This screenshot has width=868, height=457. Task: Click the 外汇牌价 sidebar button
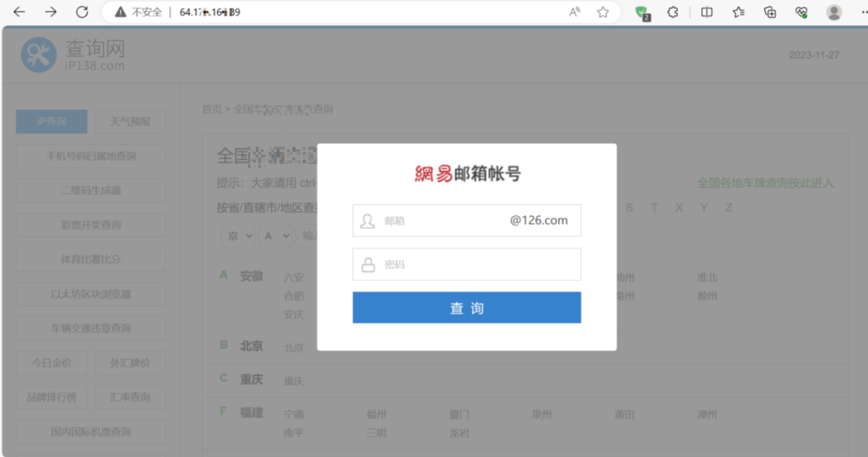(x=130, y=363)
